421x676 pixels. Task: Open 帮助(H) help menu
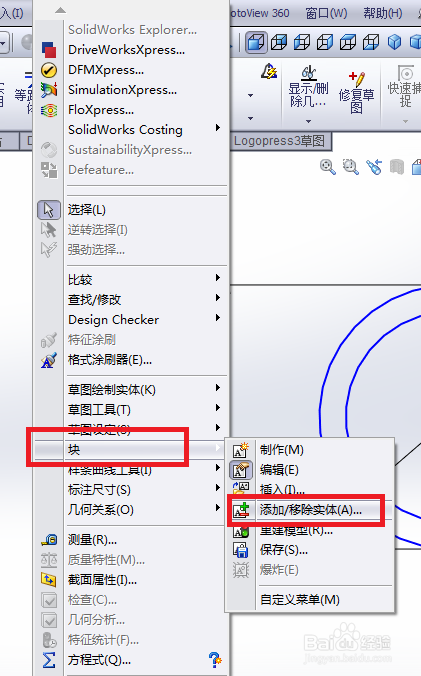383,13
